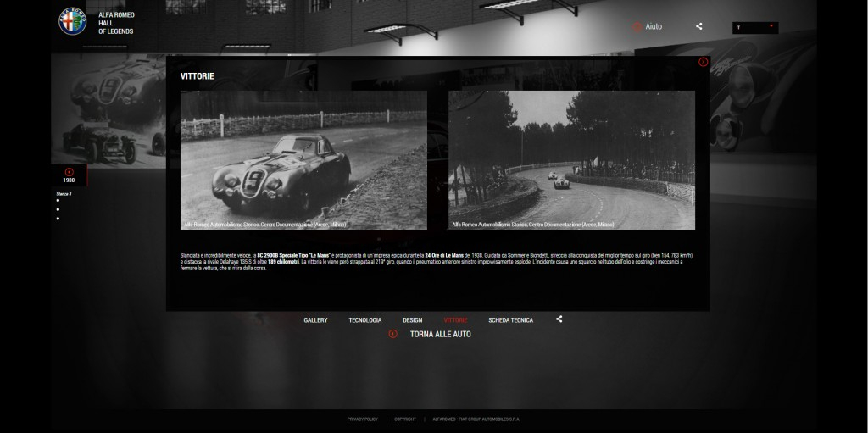Image resolution: width=868 pixels, height=433 pixels.
Task: Open the Privacy Policy footer link
Action: click(x=363, y=419)
